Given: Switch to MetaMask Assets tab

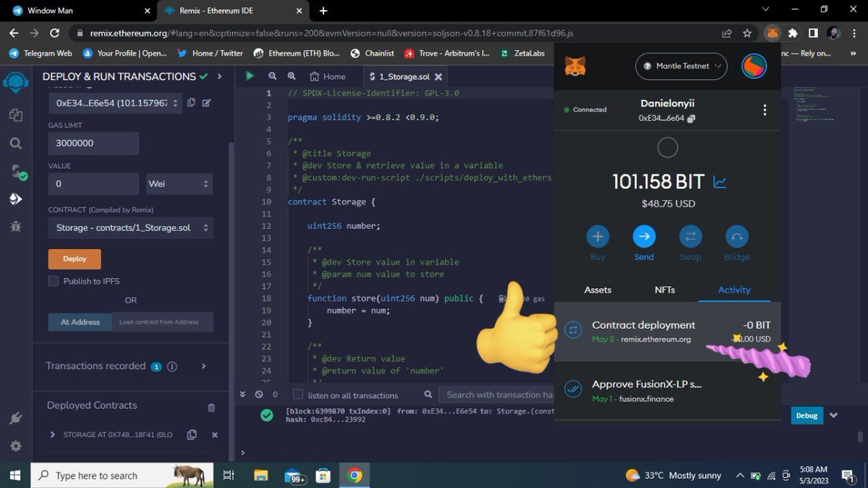Looking at the screenshot, I should (x=597, y=290).
